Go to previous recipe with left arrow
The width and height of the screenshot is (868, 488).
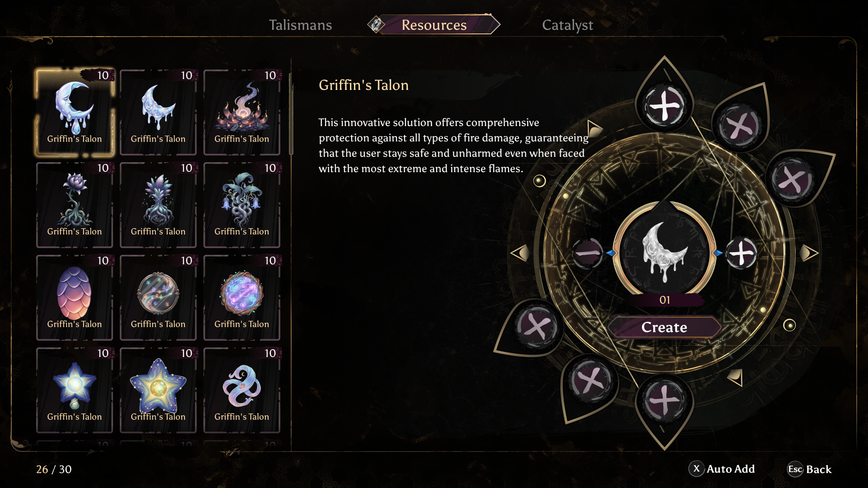tap(520, 253)
